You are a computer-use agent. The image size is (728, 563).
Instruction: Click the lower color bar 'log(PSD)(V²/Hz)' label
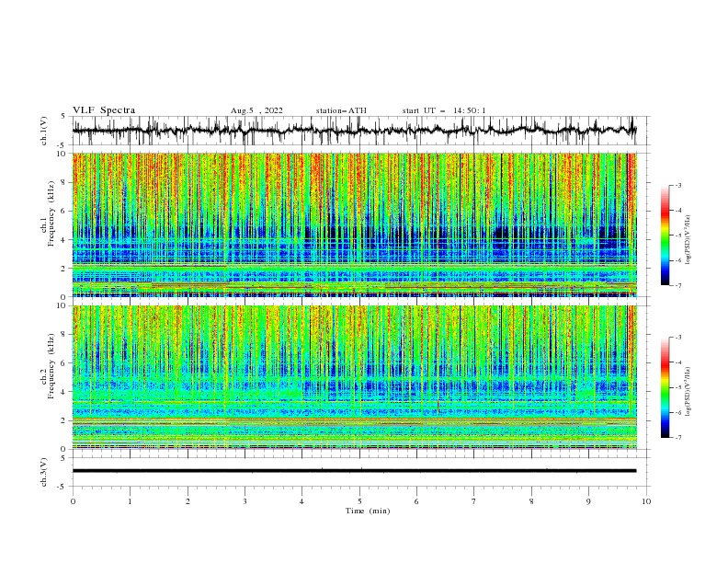(688, 391)
